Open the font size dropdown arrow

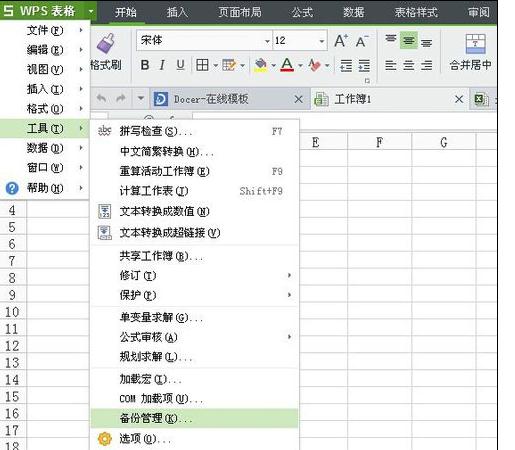click(322, 41)
